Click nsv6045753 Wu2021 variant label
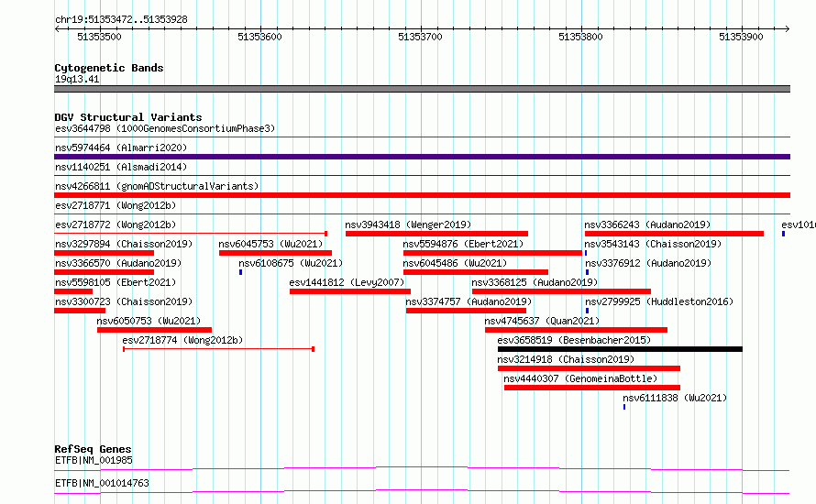816x504 pixels. coord(270,244)
